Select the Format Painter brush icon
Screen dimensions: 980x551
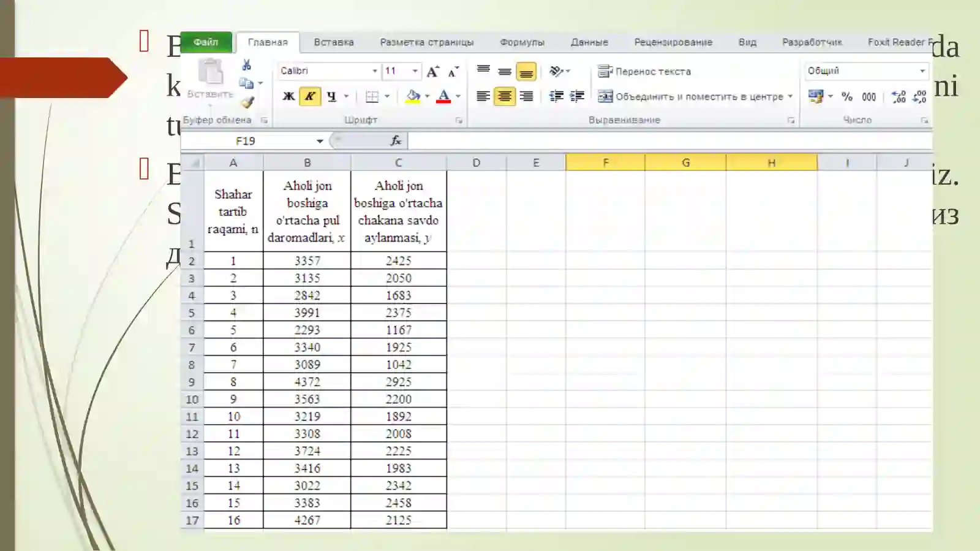pos(247,102)
